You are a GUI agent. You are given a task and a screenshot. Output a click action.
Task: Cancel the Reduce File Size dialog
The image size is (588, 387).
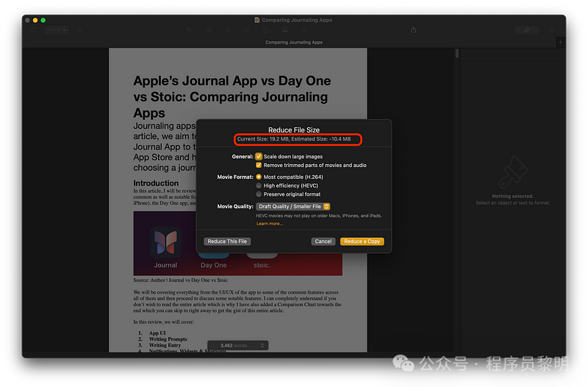pyautogui.click(x=323, y=241)
